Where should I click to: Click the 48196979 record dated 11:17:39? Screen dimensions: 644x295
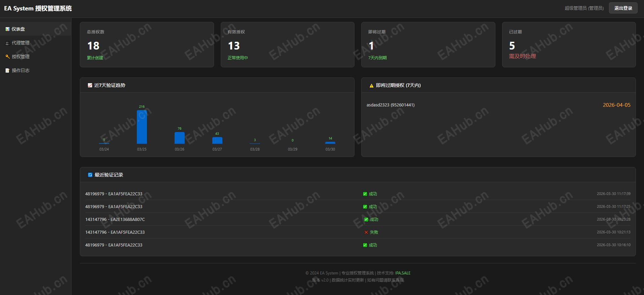[114, 194]
